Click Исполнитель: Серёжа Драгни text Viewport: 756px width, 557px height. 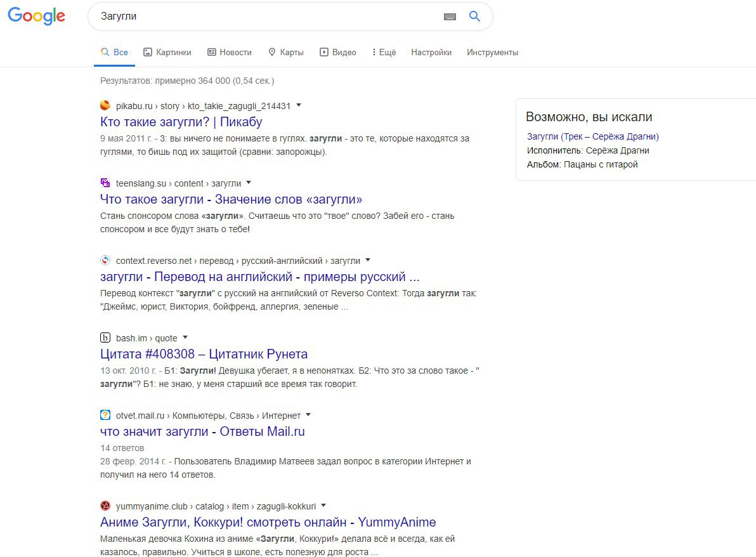coord(588,150)
